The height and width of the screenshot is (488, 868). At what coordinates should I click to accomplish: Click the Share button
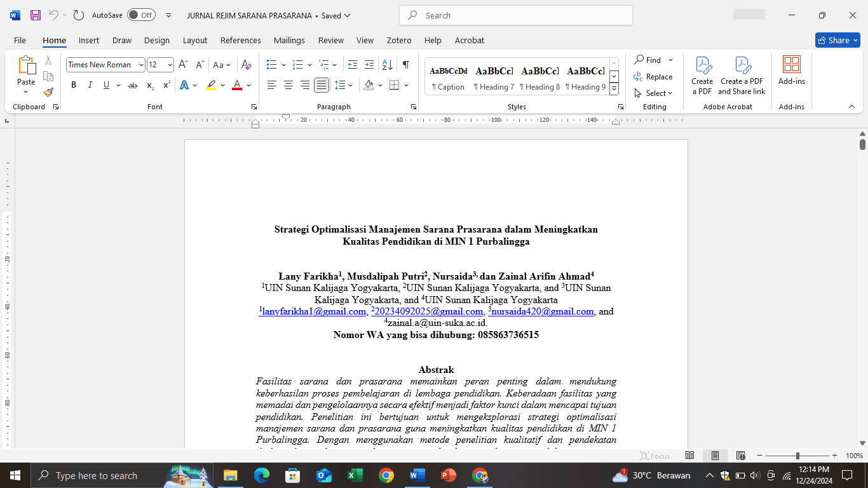click(x=837, y=40)
